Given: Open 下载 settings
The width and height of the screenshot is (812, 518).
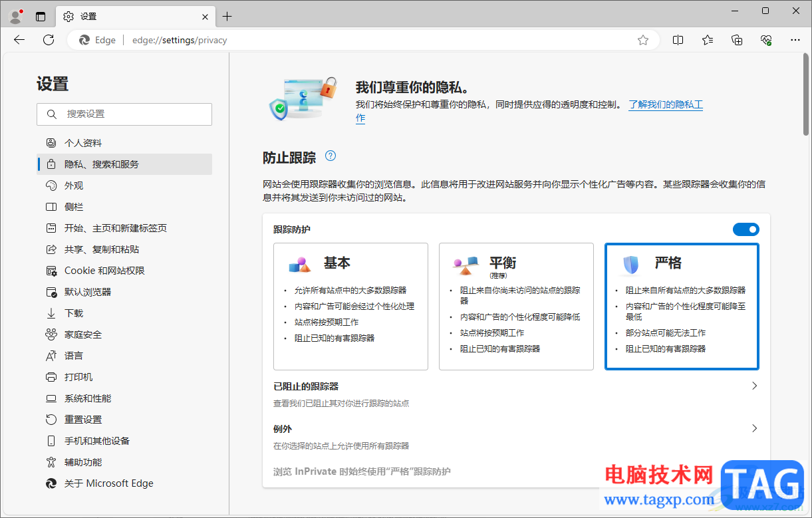Looking at the screenshot, I should pos(124,313).
